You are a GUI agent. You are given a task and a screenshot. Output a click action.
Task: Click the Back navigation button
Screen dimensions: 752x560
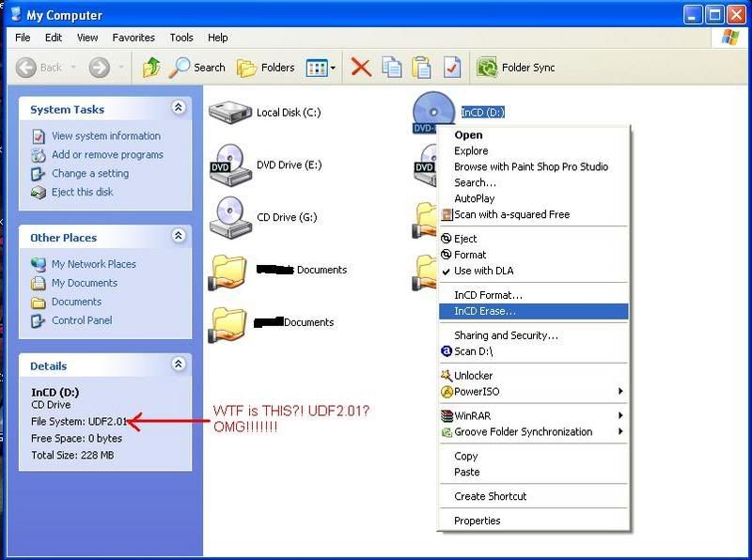[x=39, y=68]
